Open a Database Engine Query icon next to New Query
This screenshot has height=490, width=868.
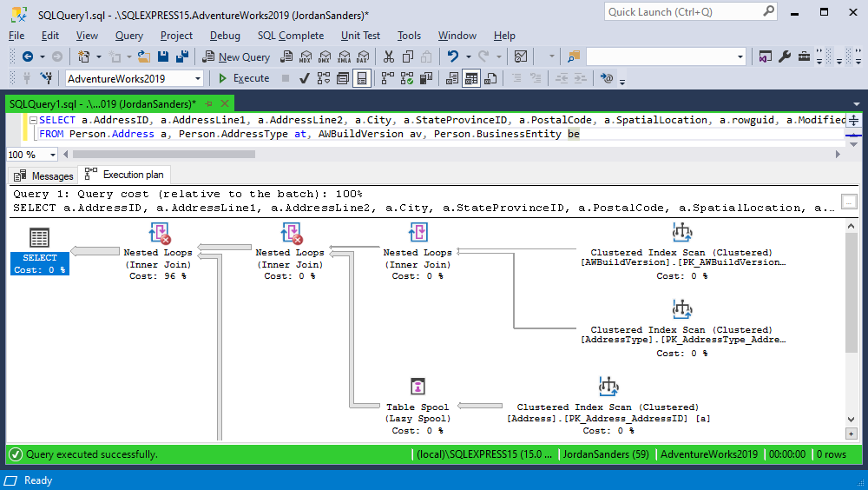click(x=286, y=56)
